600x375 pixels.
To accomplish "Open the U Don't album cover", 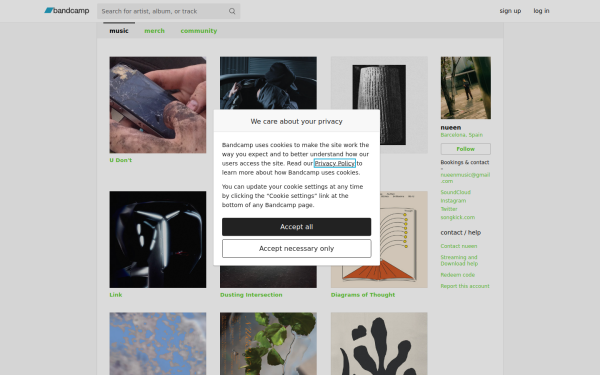I will tap(158, 105).
